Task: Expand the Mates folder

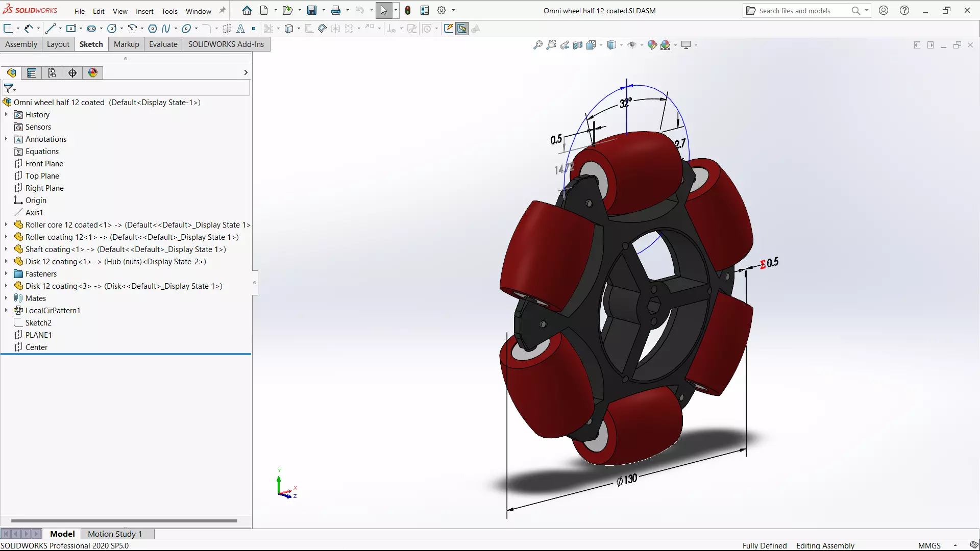Action: [6, 298]
